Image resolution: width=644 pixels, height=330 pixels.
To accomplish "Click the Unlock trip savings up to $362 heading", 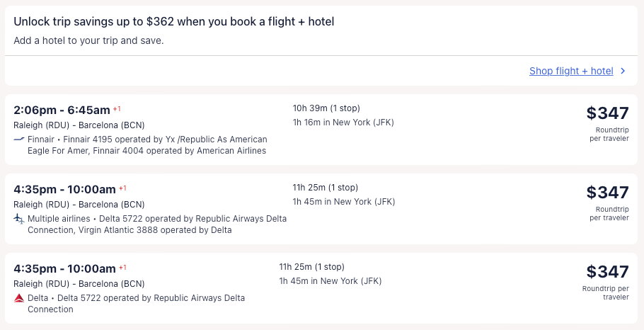I will tap(174, 22).
